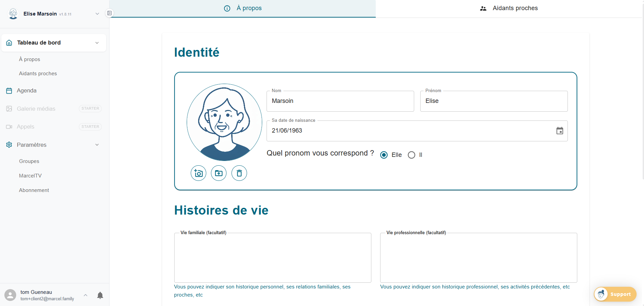Open the Elise Marsoin profile dropdown
The image size is (644, 306).
coord(97,14)
